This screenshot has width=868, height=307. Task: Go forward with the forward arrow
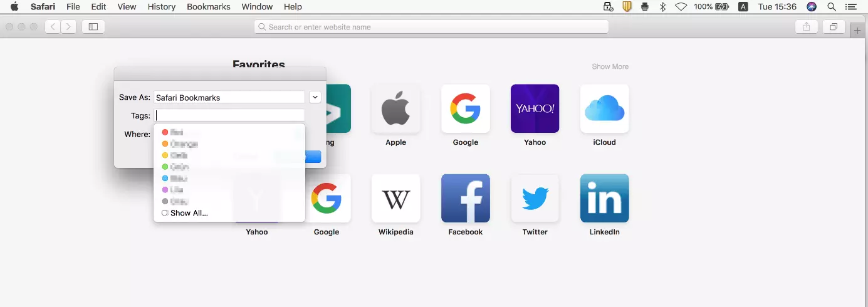click(68, 27)
